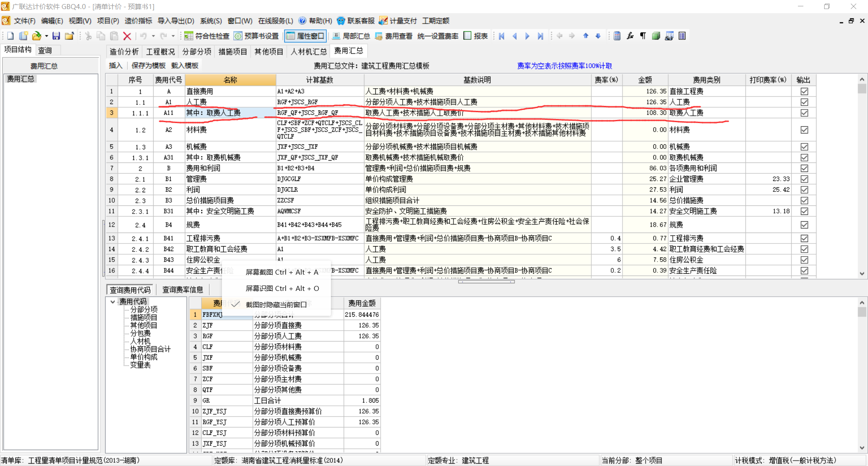
Task: Click the 名称 column header
Action: [x=231, y=80]
